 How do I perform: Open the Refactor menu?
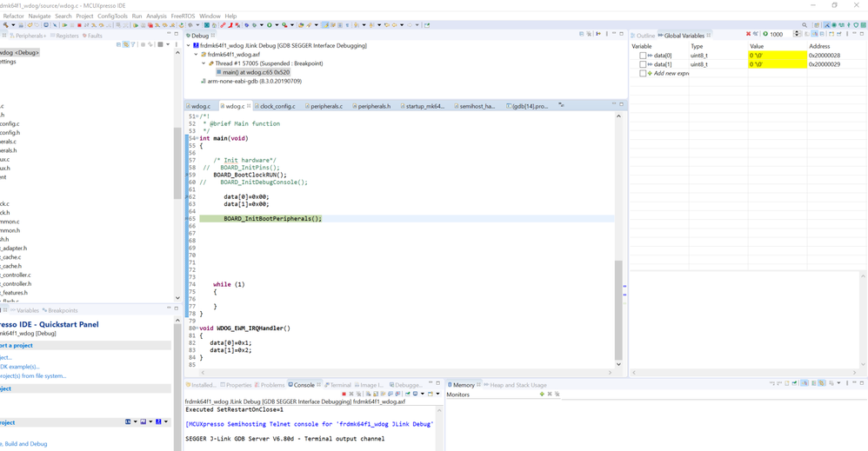pos(13,16)
